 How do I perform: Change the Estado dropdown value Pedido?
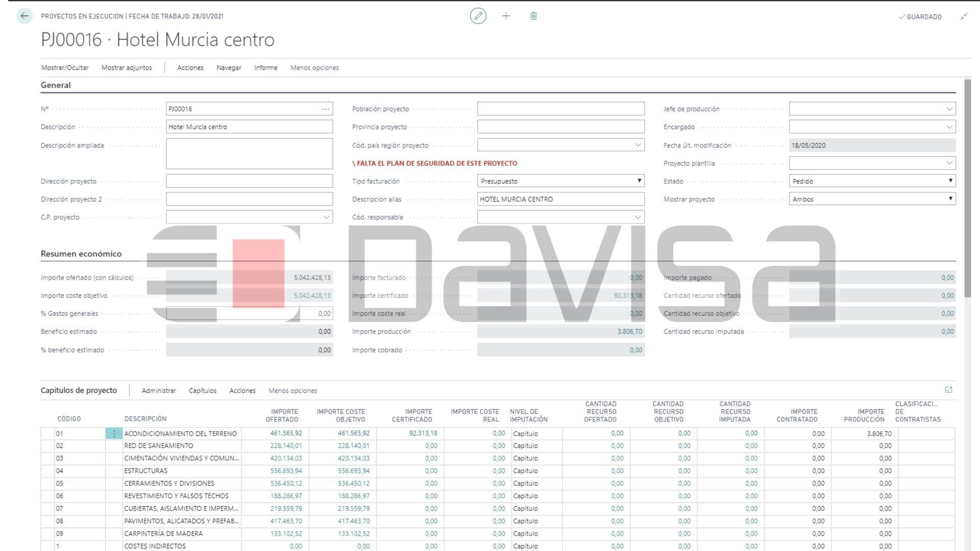[872, 181]
